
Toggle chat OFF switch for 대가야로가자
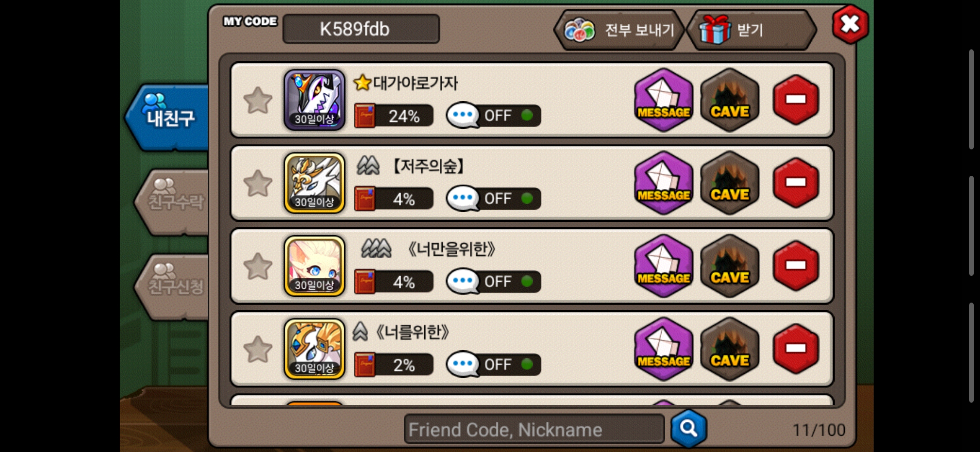click(x=494, y=115)
